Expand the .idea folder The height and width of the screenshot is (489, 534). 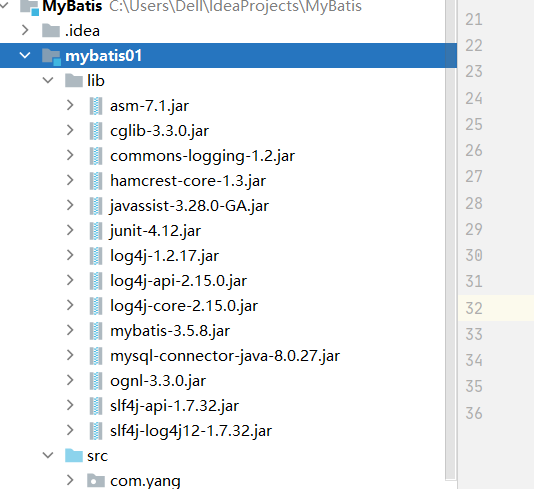coord(25,30)
